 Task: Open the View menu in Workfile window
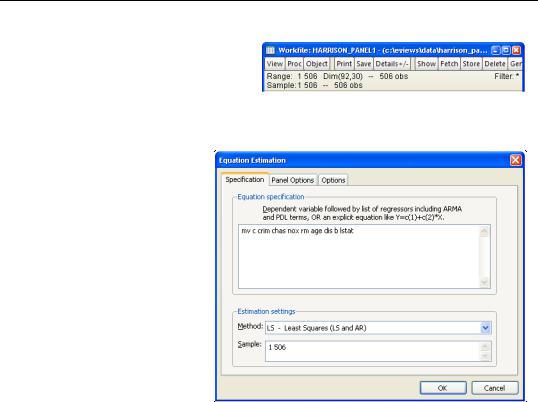275,64
